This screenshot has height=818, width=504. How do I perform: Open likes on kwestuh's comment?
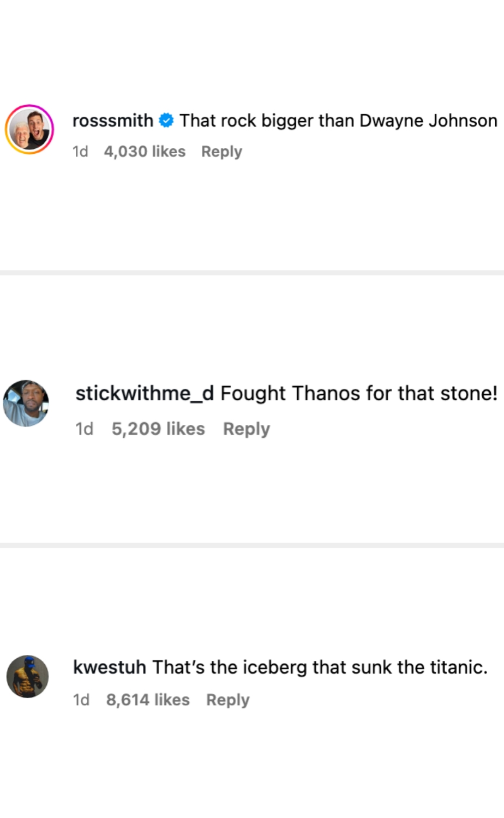coord(148,700)
